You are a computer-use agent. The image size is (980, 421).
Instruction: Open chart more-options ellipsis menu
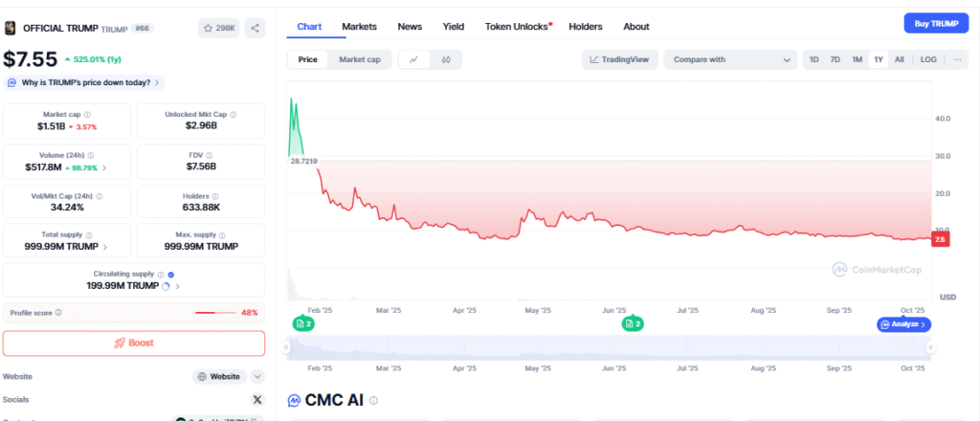[x=956, y=59]
